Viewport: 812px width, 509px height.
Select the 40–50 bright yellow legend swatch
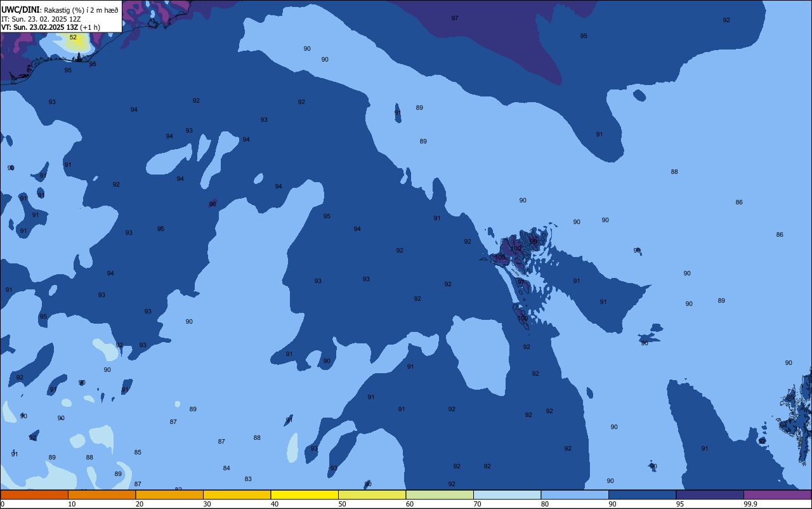click(304, 494)
